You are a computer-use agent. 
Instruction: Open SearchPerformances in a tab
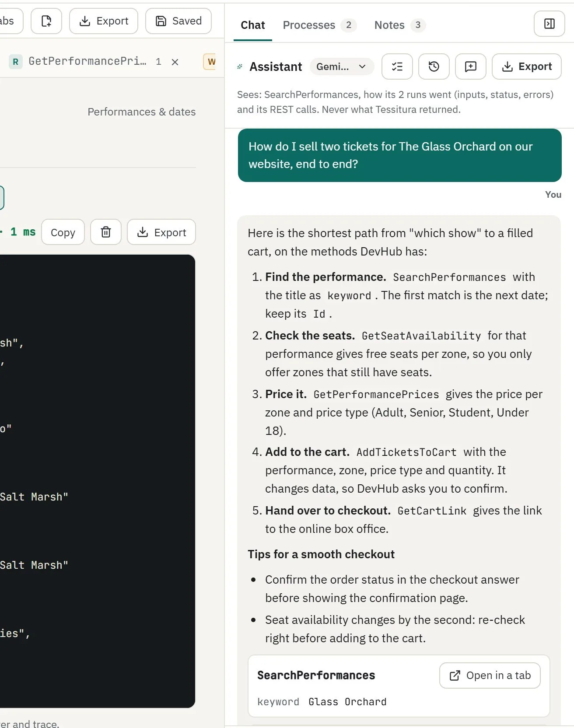click(x=490, y=675)
